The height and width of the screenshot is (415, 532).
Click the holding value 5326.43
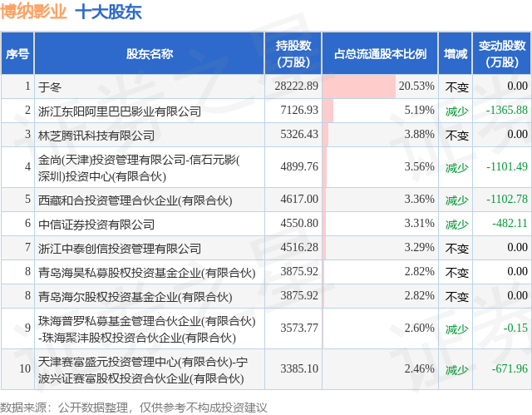point(299,135)
